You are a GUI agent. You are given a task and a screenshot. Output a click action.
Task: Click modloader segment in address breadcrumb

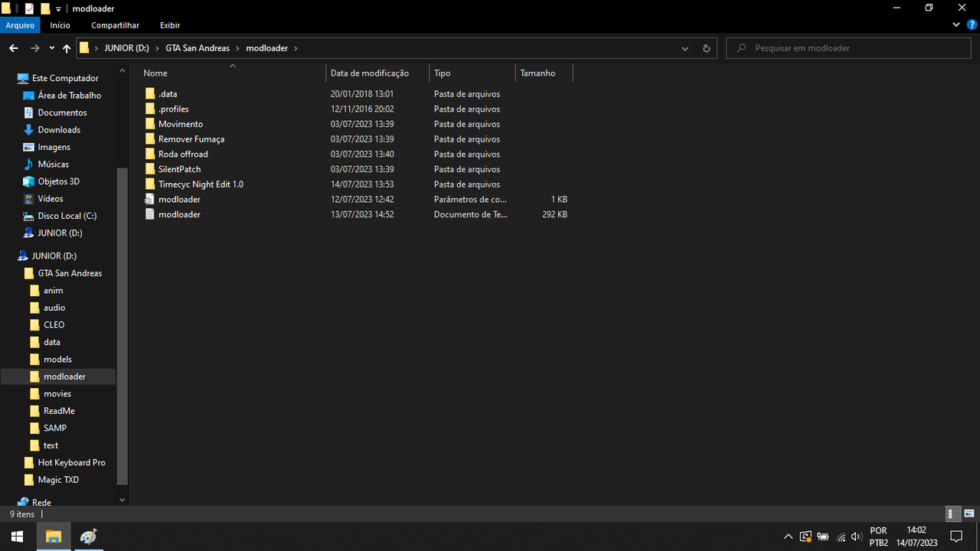[266, 48]
